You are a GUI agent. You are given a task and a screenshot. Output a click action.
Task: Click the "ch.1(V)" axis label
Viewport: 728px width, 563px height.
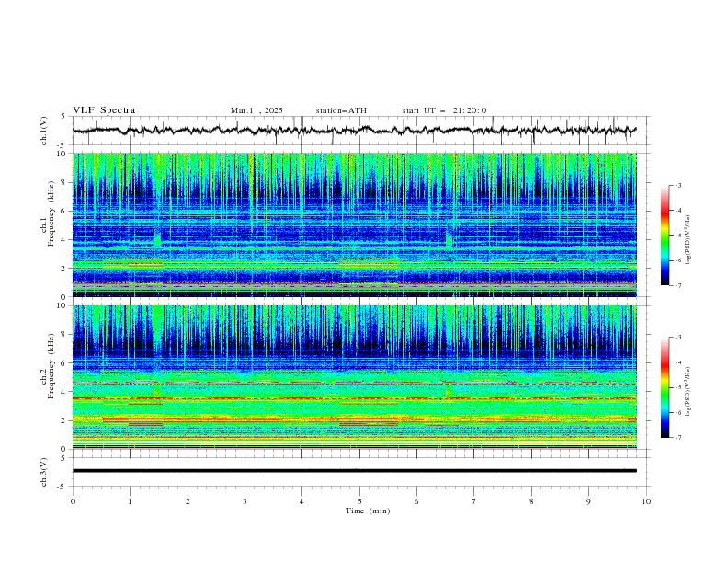44,131
